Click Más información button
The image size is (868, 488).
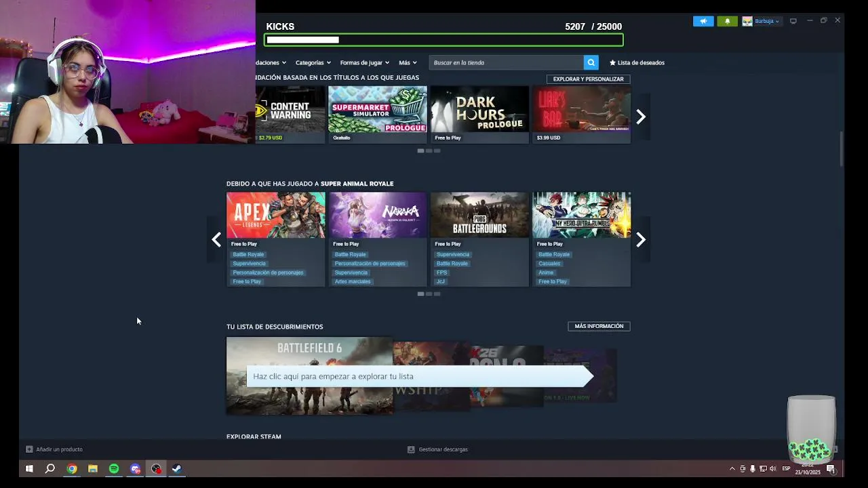pos(599,326)
